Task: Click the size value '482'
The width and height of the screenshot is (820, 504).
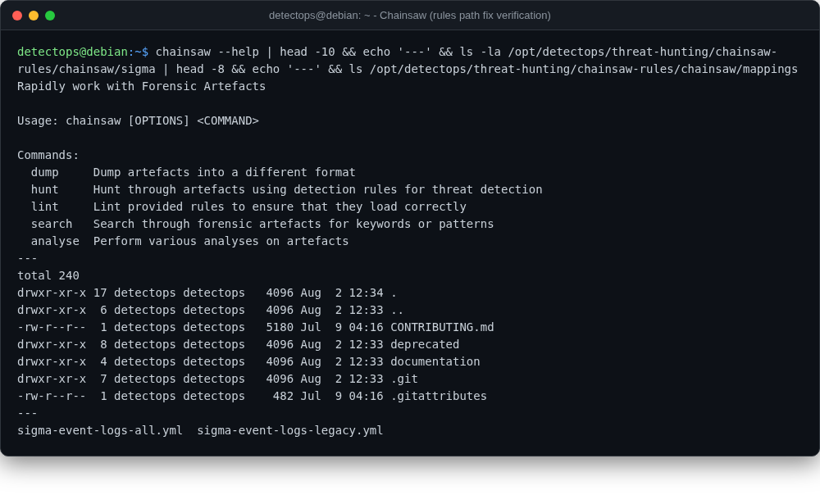Action: tap(283, 397)
